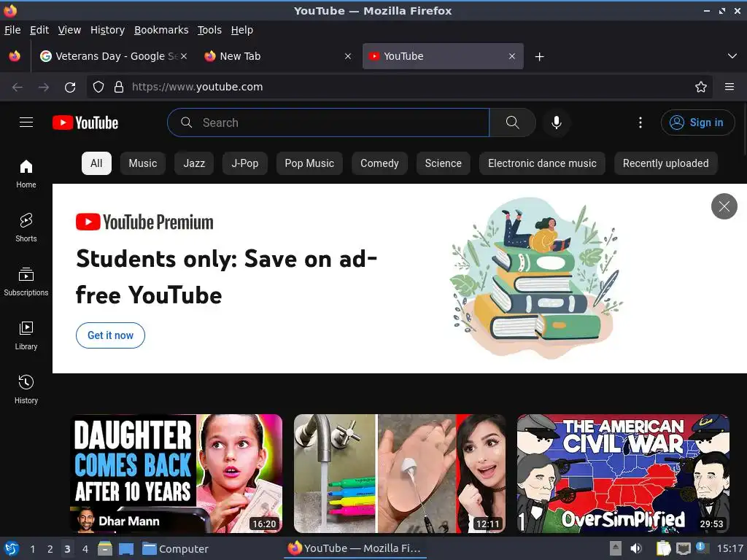Select the Pop Music filter chip
Image resolution: width=747 pixels, height=560 pixels.
(309, 163)
